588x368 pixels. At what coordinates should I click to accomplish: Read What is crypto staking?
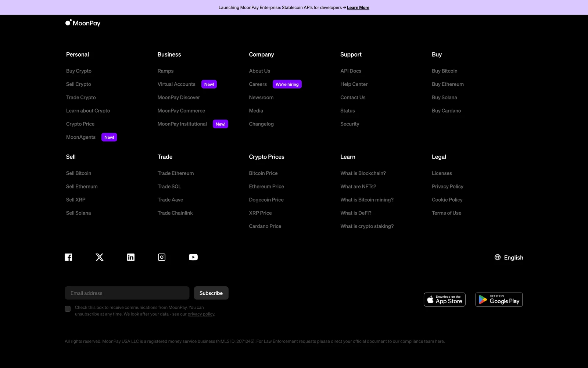[367, 226]
